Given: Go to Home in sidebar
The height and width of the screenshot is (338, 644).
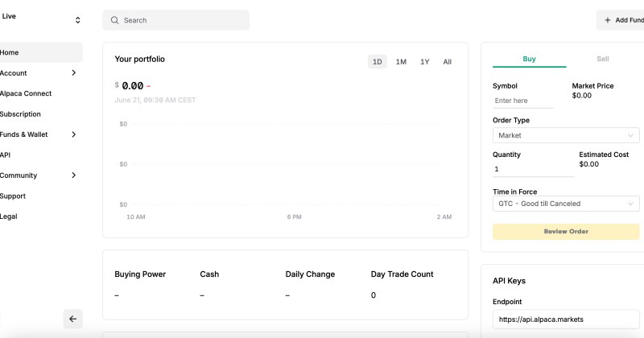Looking at the screenshot, I should pos(40,52).
